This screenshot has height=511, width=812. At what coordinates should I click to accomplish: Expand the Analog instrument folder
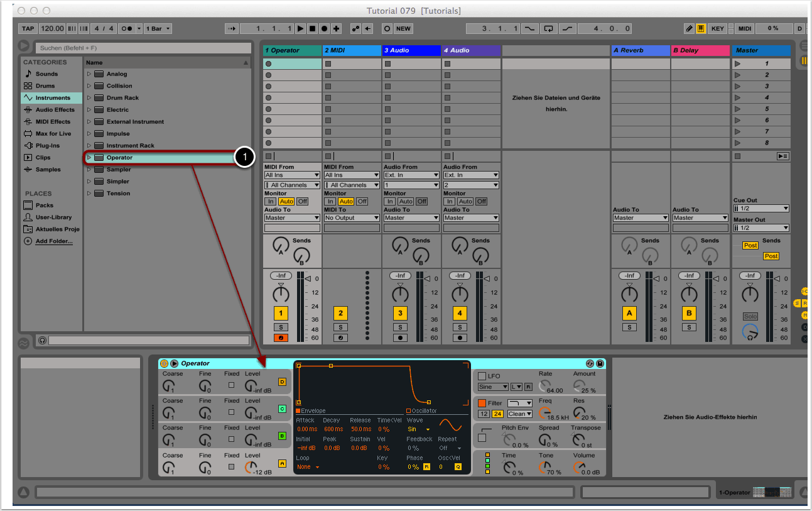coord(89,74)
